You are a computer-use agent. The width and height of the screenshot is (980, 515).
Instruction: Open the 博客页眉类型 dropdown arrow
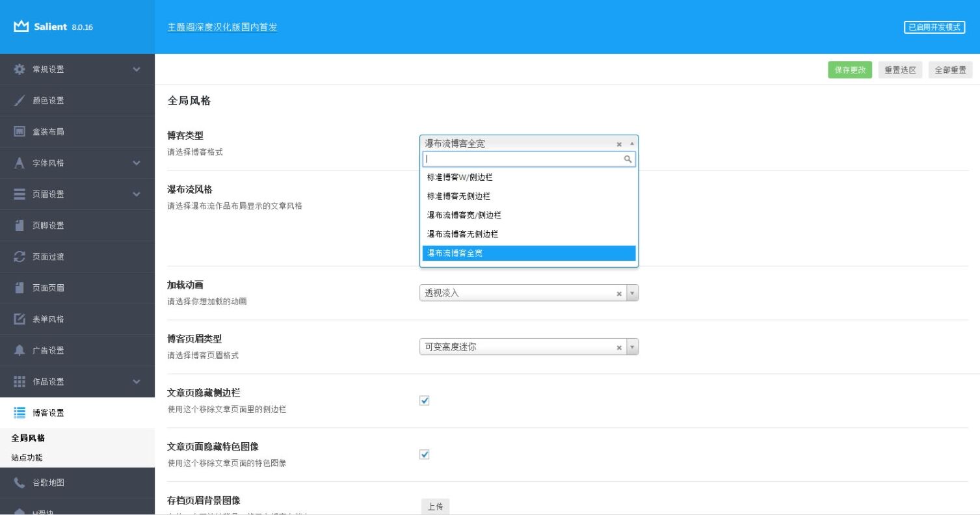632,347
